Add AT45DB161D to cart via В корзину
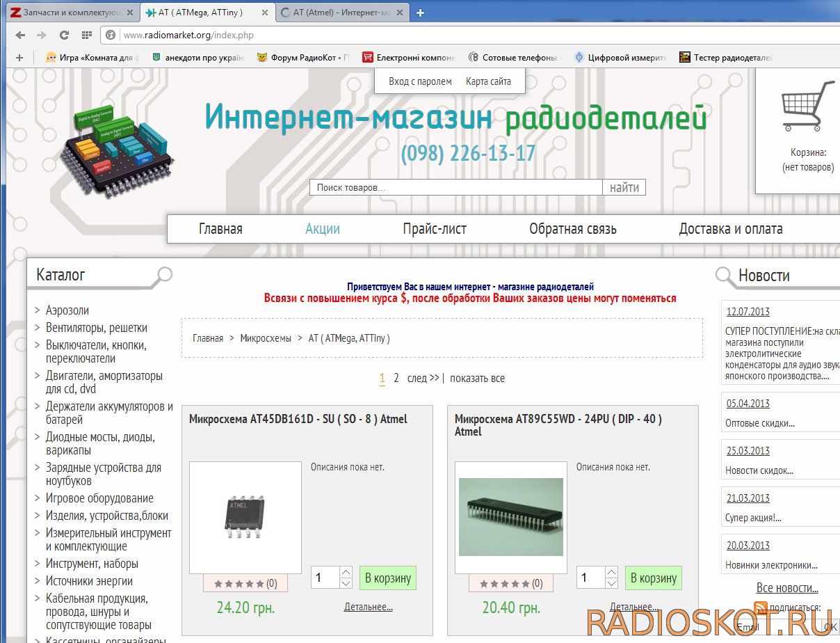This screenshot has width=840, height=643. click(x=388, y=578)
